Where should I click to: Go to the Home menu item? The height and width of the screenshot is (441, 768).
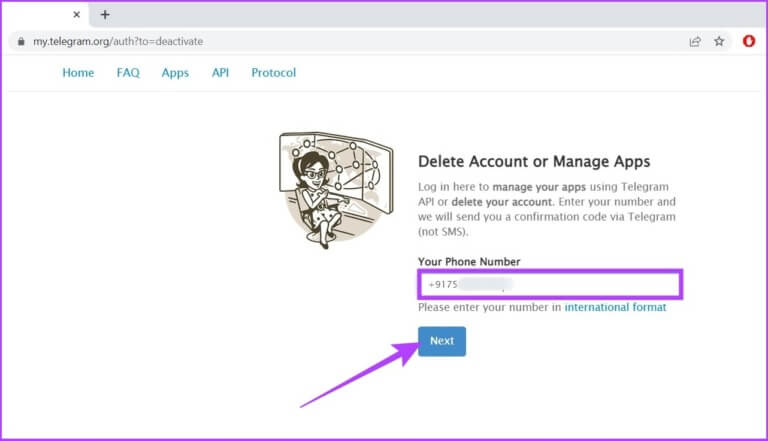point(78,73)
